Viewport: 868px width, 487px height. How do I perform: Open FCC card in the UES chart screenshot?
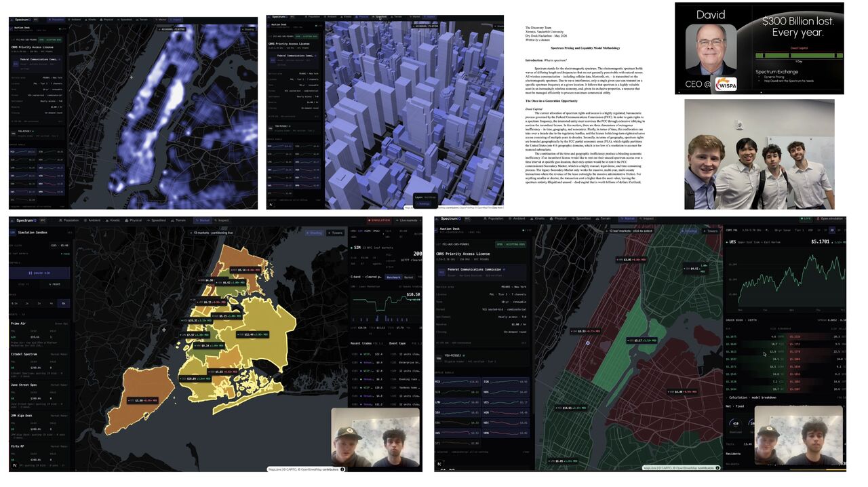pyautogui.click(x=481, y=273)
